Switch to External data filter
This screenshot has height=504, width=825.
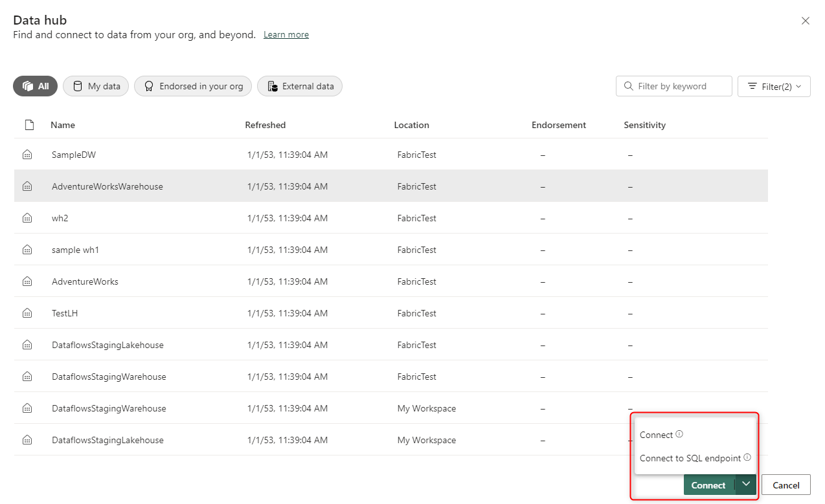(300, 86)
